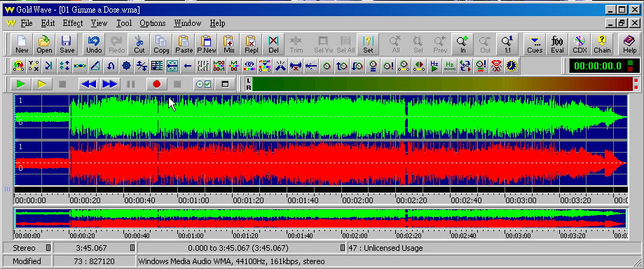Cut the selection with scissors icon
The height and width of the screenshot is (269, 644).
coord(139,44)
